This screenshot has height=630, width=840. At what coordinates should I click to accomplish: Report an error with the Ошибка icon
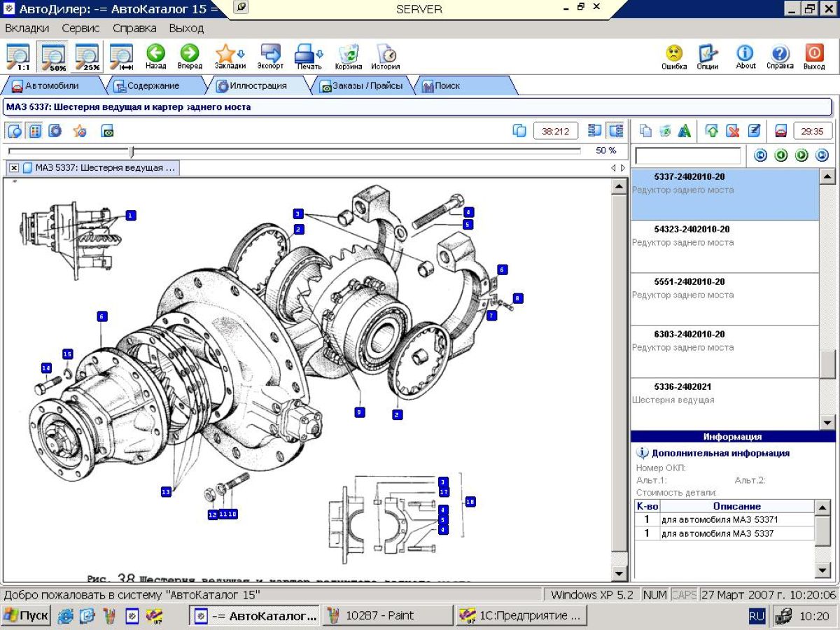674,57
